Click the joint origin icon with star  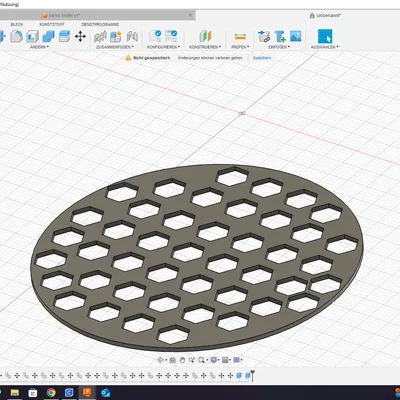tap(116, 36)
